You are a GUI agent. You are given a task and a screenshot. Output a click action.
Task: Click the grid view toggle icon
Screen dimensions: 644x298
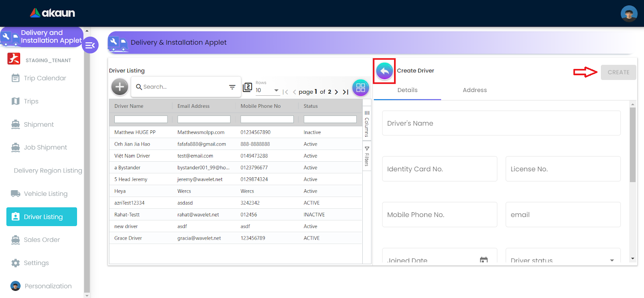[360, 88]
